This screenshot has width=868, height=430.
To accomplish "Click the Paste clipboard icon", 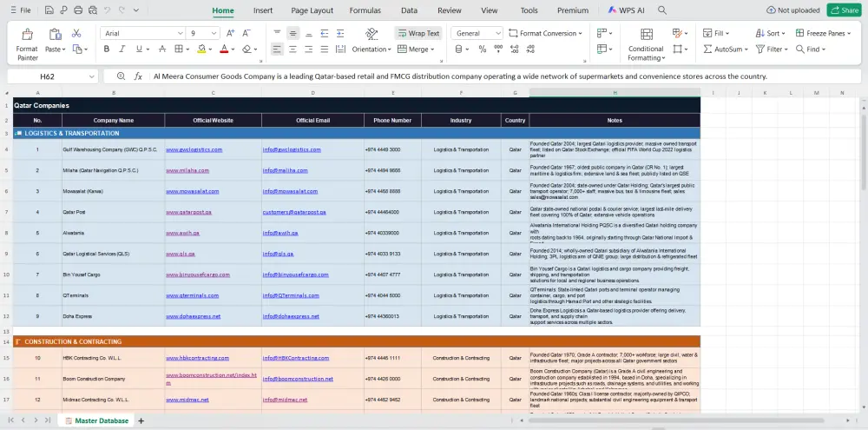I will pyautogui.click(x=55, y=35).
